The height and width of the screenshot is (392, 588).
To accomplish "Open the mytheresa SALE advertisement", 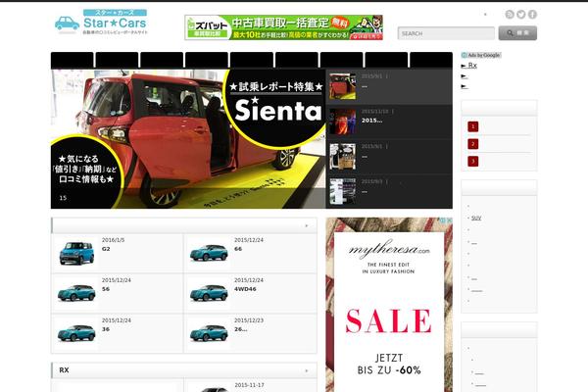I will point(389,305).
